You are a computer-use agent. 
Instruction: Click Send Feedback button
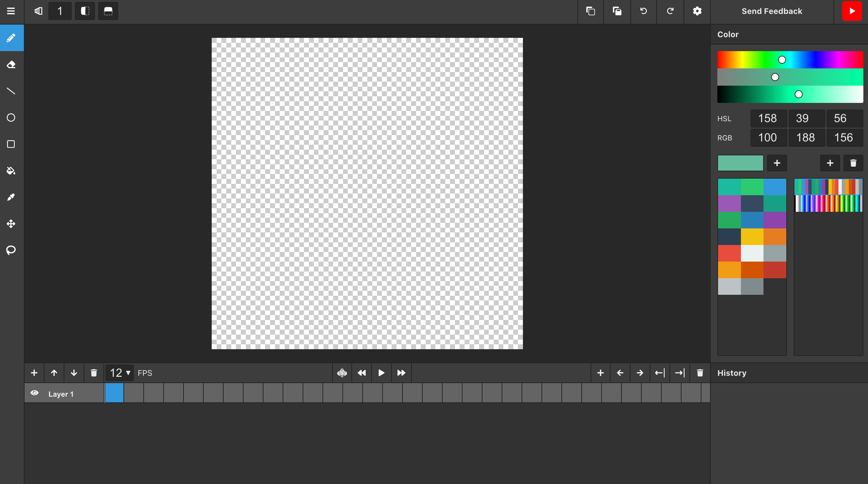tap(772, 11)
